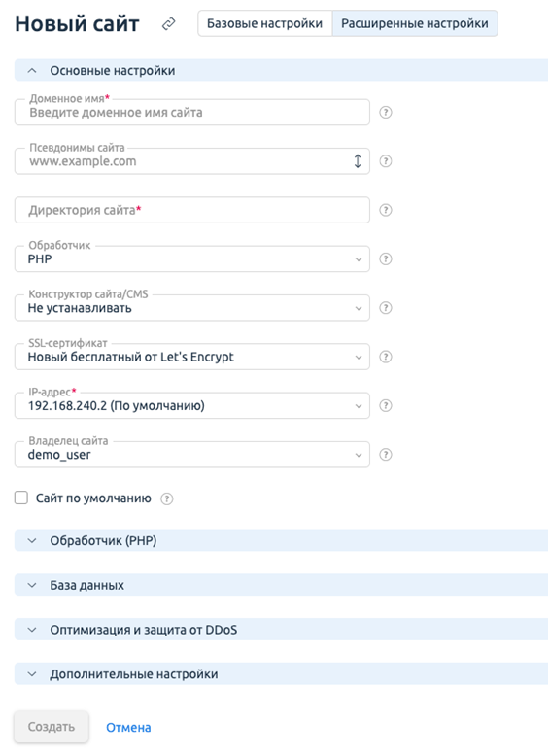550x756 pixels.
Task: Click the link icon beside Новый сайт
Action: click(168, 23)
